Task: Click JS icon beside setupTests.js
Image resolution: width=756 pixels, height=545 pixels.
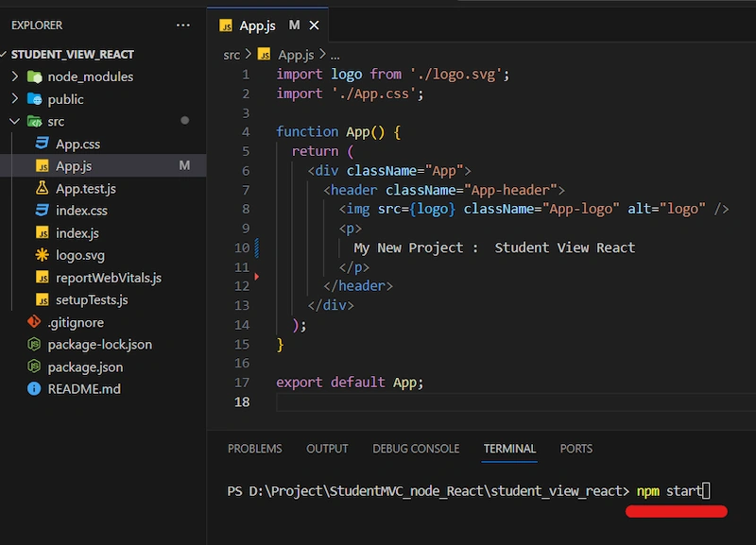Action: pos(42,299)
